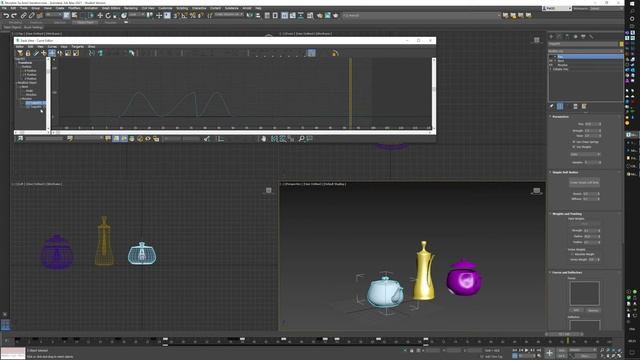The width and height of the screenshot is (640, 360).
Task: Open the Modifiers menu
Action: click(74, 8)
